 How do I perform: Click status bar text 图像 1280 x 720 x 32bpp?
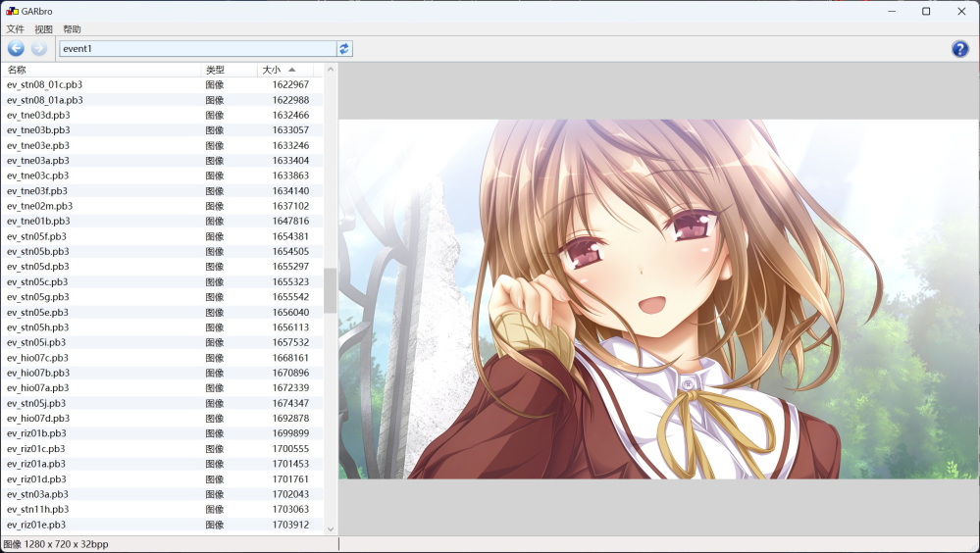[56, 544]
